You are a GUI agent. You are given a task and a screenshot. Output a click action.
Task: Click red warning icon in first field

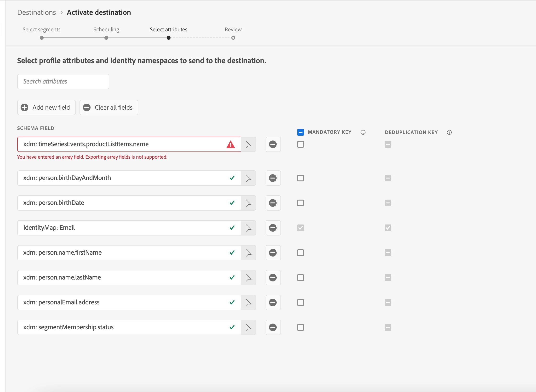(x=230, y=145)
